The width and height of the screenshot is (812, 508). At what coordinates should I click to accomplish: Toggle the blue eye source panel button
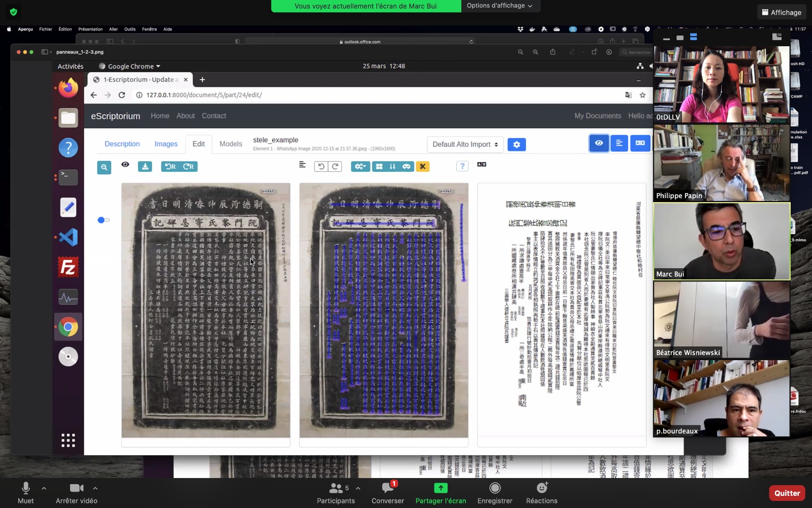coord(599,143)
